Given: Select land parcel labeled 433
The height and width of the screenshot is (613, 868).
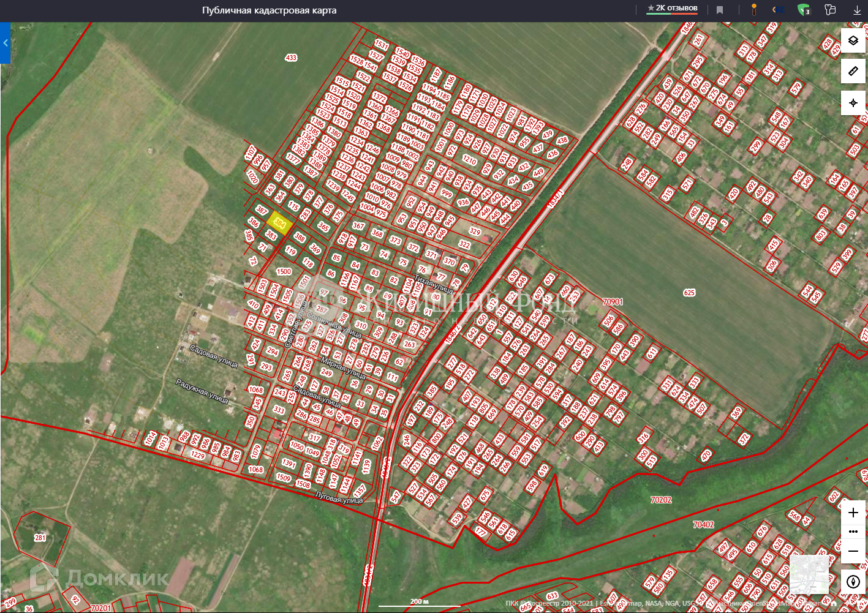Looking at the screenshot, I should point(291,58).
